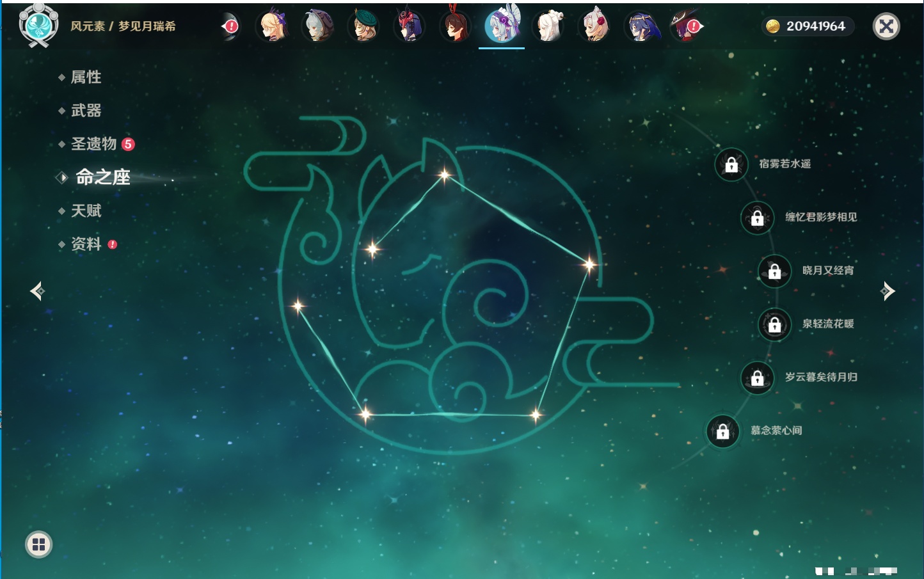Switch to the brown-haired character with red ribbon
The width and height of the screenshot is (924, 579).
(456, 26)
